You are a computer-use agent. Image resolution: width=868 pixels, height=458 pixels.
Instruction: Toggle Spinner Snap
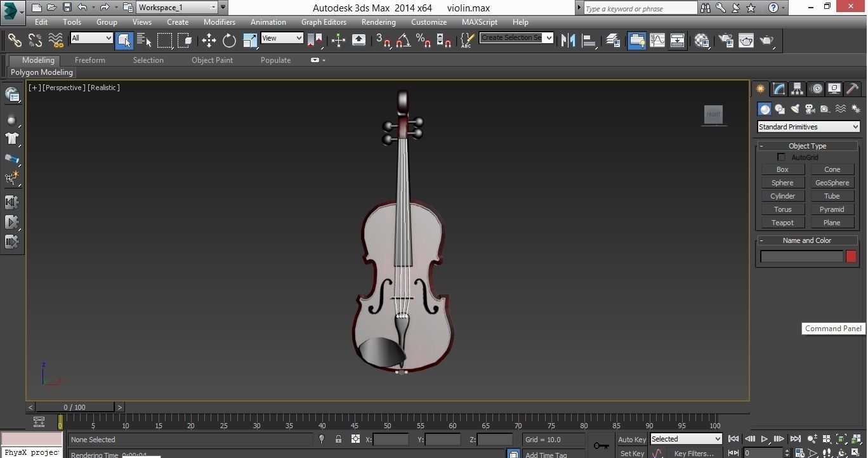coord(444,41)
